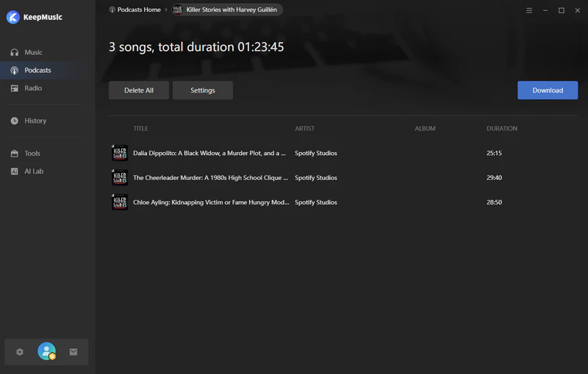Open the History clock icon
This screenshot has width=588, height=374.
click(14, 121)
